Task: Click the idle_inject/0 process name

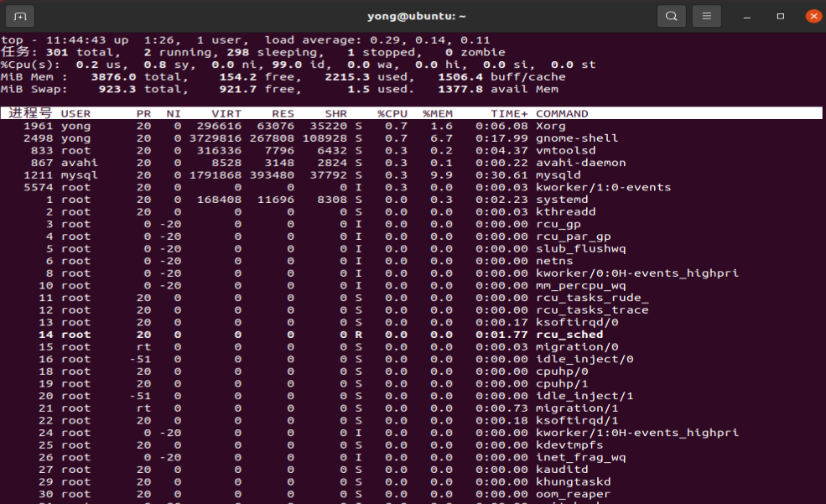Action: click(x=584, y=359)
